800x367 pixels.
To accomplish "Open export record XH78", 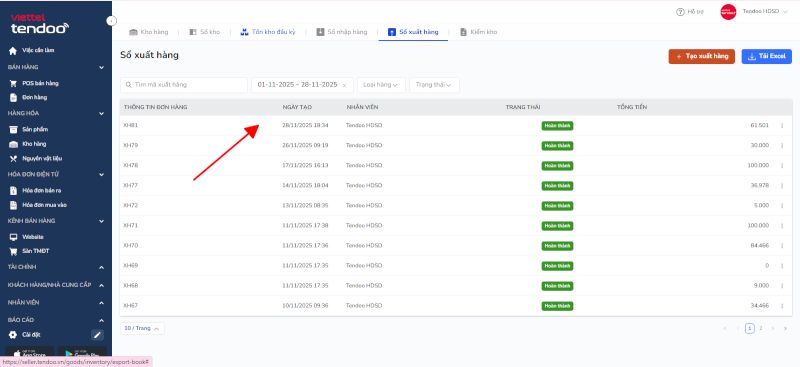I will [x=131, y=165].
